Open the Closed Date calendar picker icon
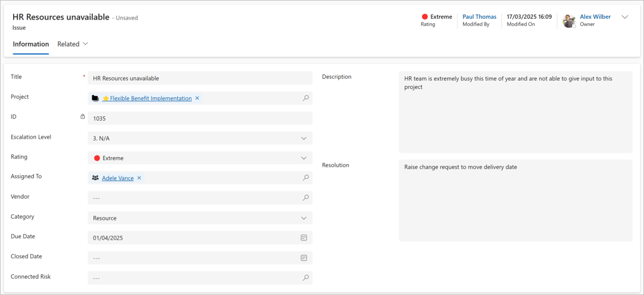 [x=303, y=257]
